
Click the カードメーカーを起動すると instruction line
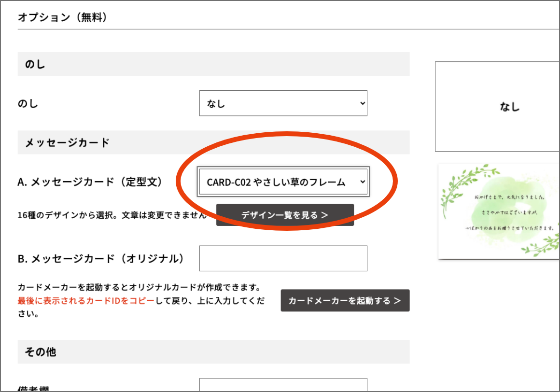coord(139,288)
